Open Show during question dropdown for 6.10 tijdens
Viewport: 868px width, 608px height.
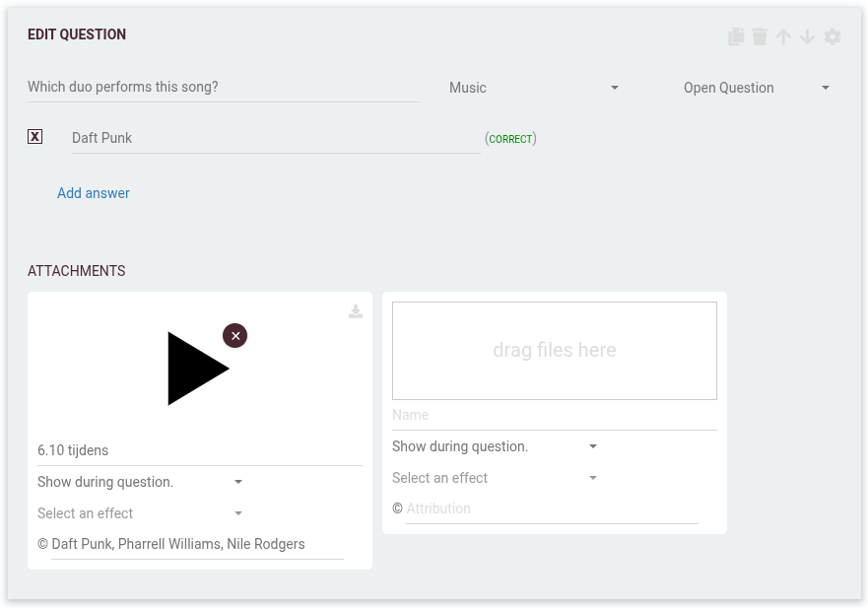point(140,482)
